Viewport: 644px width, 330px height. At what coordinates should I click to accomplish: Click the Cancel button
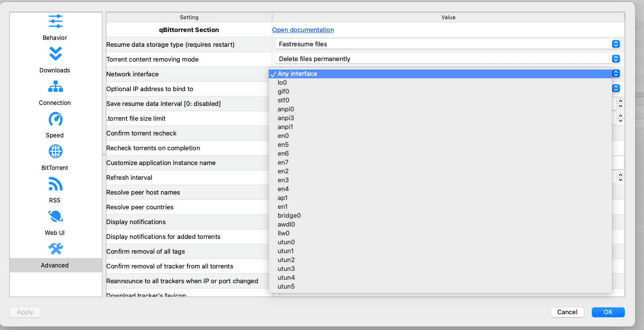click(567, 312)
